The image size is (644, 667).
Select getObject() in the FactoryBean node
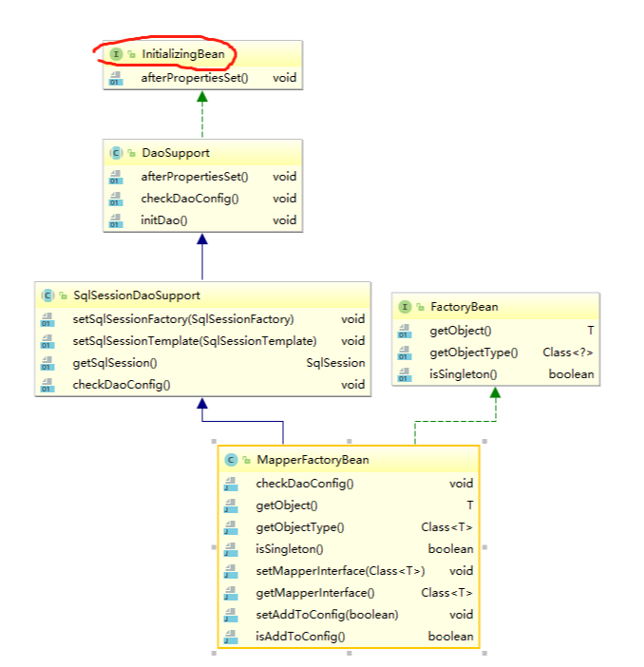pyautogui.click(x=461, y=331)
